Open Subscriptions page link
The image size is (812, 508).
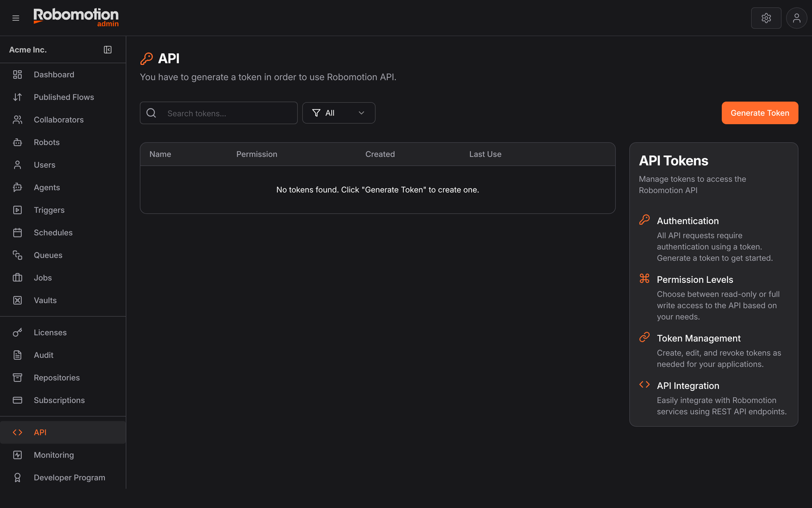63,400
